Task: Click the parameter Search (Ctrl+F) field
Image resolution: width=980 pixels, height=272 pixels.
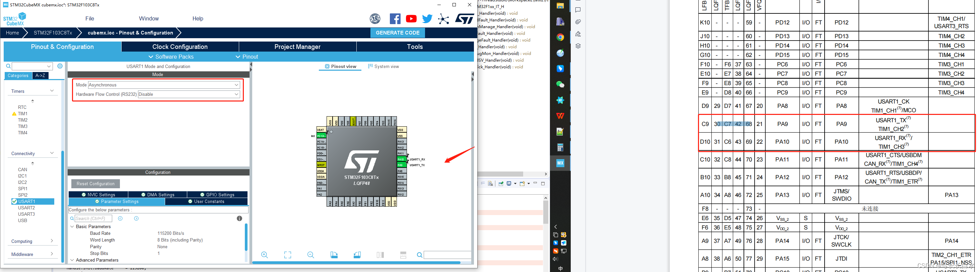Action: click(x=93, y=218)
